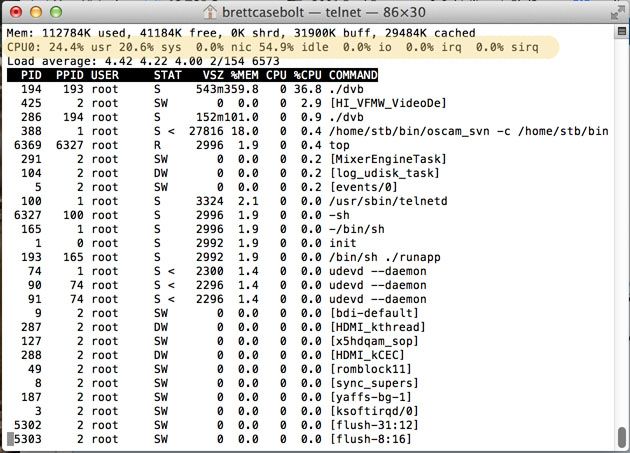Click the vertical scrollbar thumb at right

(621, 437)
